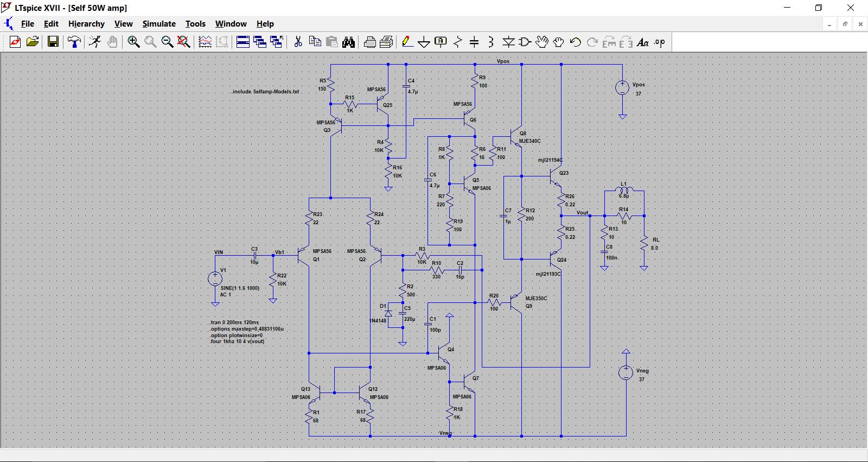Open a file using the folder icon
Image resolution: width=868 pixels, height=462 pixels.
[33, 42]
